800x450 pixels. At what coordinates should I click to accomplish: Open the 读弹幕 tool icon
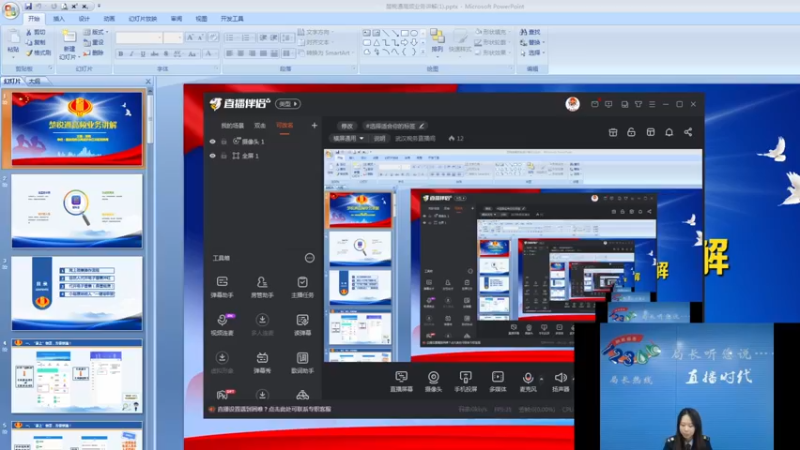tap(302, 324)
